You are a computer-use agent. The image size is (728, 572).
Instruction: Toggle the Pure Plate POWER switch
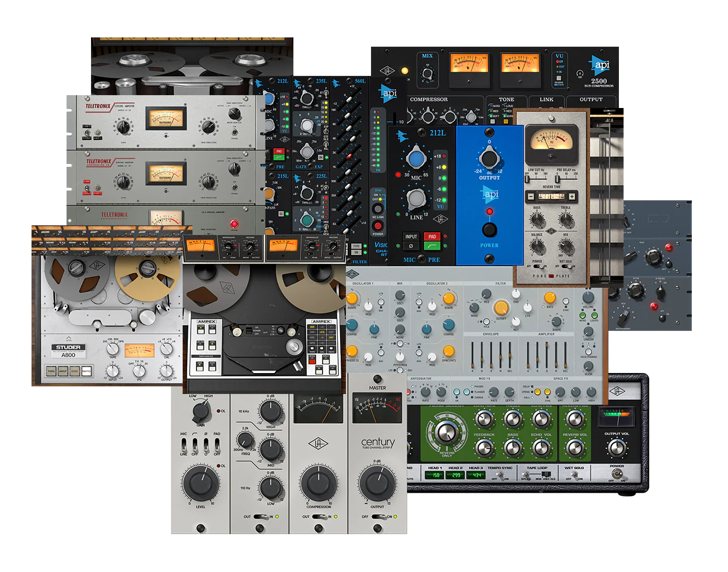[537, 266]
